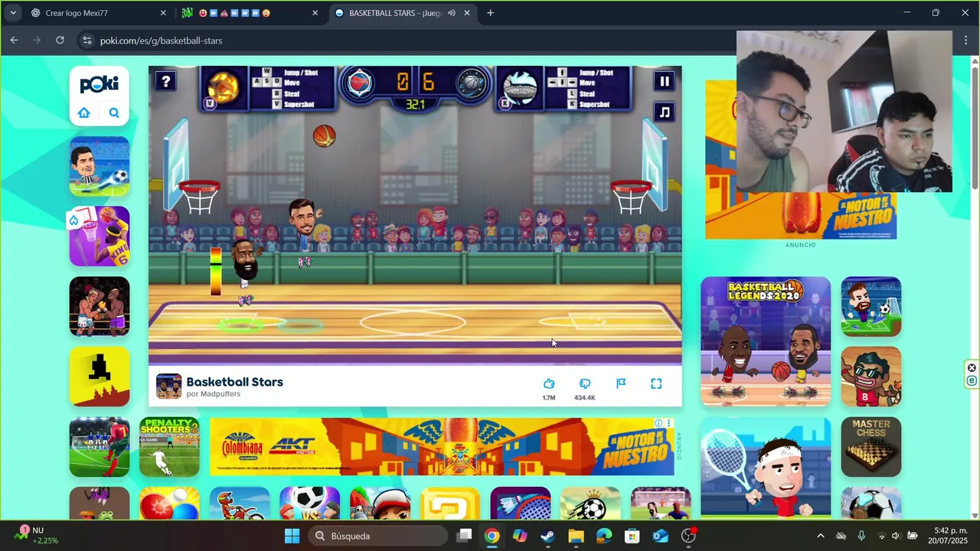Open Outlook from the taskbar

point(660,536)
